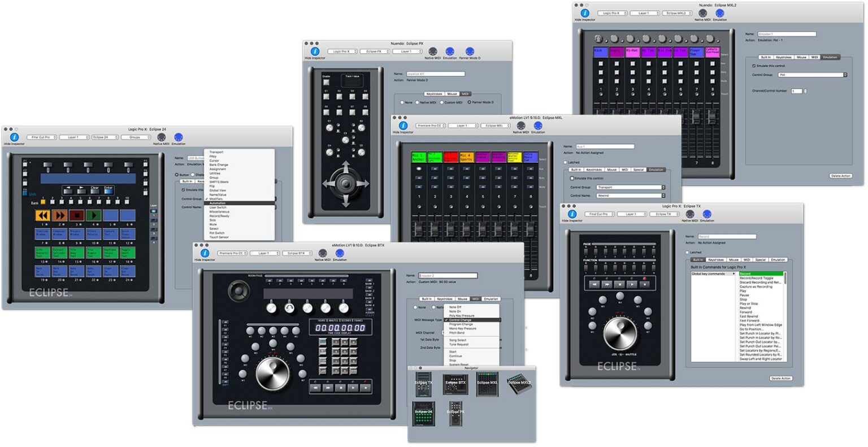The width and height of the screenshot is (868, 447).
Task: Click the orange fast-forward button on the Eclipse 24 surface
Action: [x=59, y=215]
